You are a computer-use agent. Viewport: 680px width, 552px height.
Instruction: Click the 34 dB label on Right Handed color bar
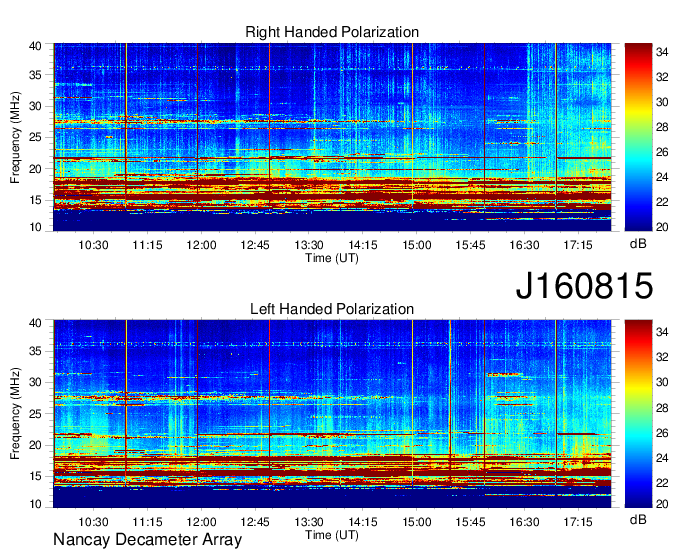(662, 52)
